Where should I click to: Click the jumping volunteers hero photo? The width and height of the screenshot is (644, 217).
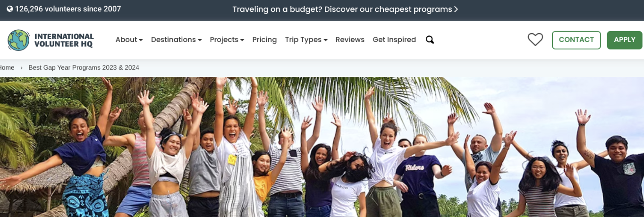click(322, 147)
